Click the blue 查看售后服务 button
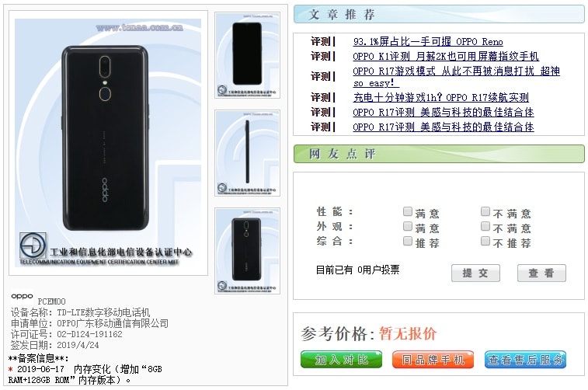Screen dimensions: 588x390 pyautogui.click(x=525, y=360)
